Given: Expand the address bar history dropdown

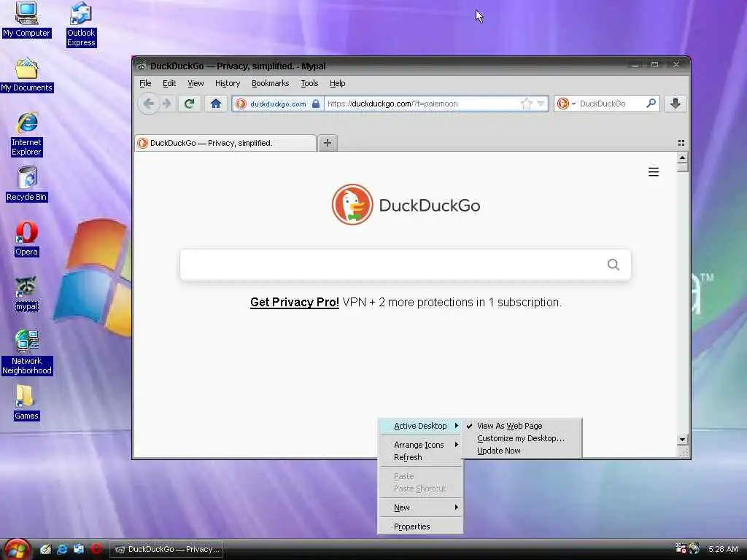Looking at the screenshot, I should point(541,104).
